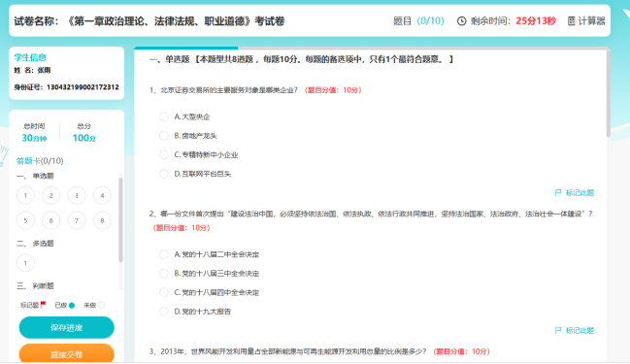Click question 3 text about 2013年 世界风能

pyautogui.click(x=287, y=352)
